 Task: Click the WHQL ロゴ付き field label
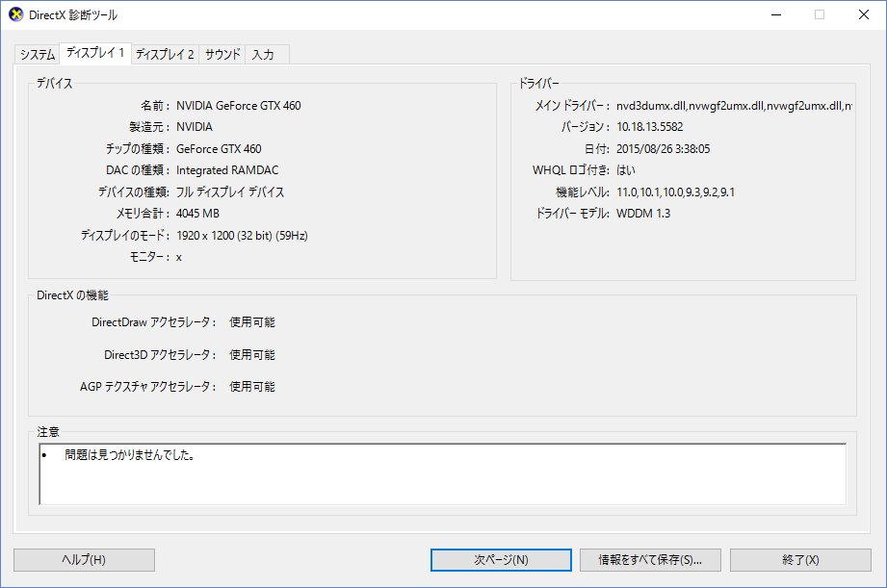pyautogui.click(x=571, y=170)
